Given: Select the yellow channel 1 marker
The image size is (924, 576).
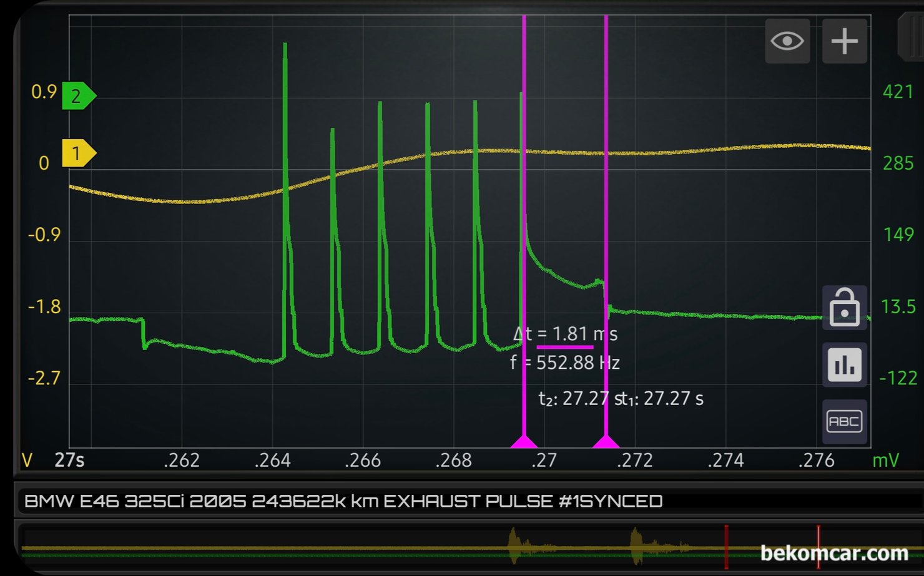Looking at the screenshot, I should pos(77,154).
